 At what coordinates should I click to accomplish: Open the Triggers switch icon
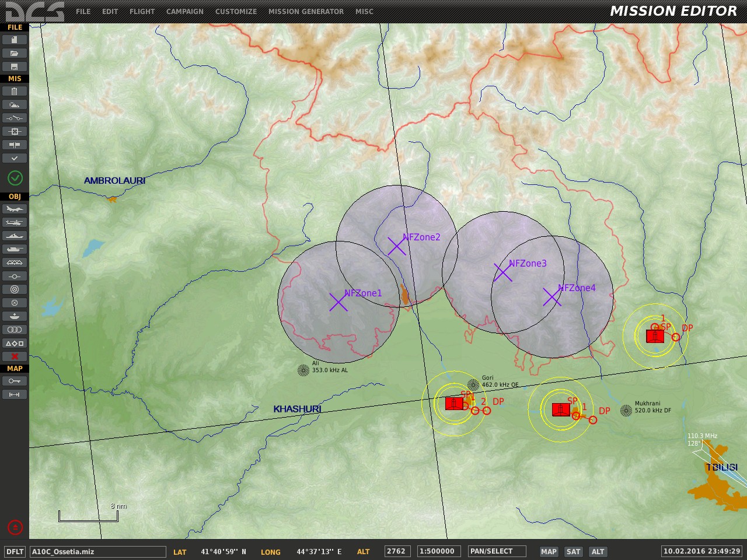coord(15,118)
